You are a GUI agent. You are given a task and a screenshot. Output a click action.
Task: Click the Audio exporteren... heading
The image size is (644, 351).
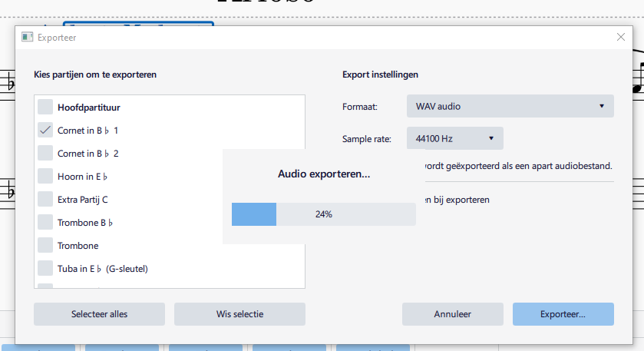click(x=324, y=174)
